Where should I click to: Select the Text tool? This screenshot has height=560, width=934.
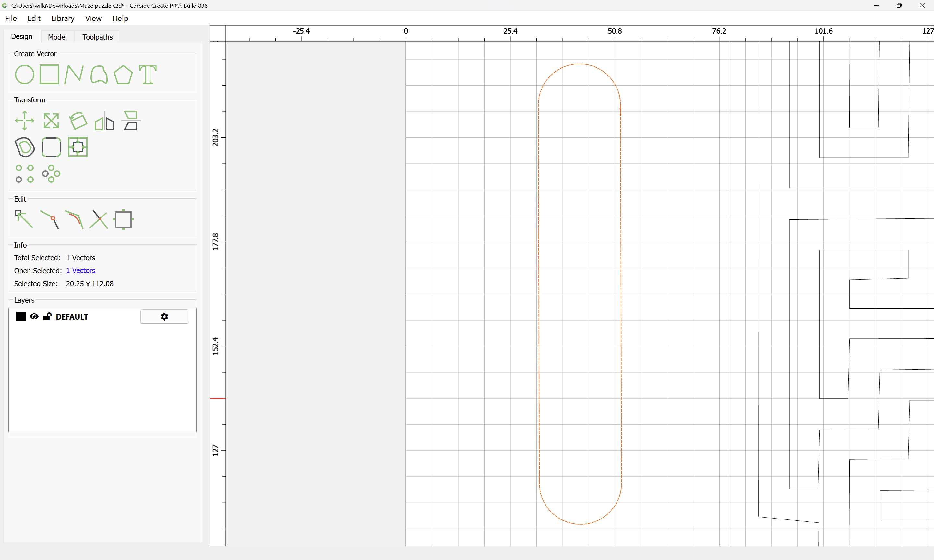tap(148, 74)
